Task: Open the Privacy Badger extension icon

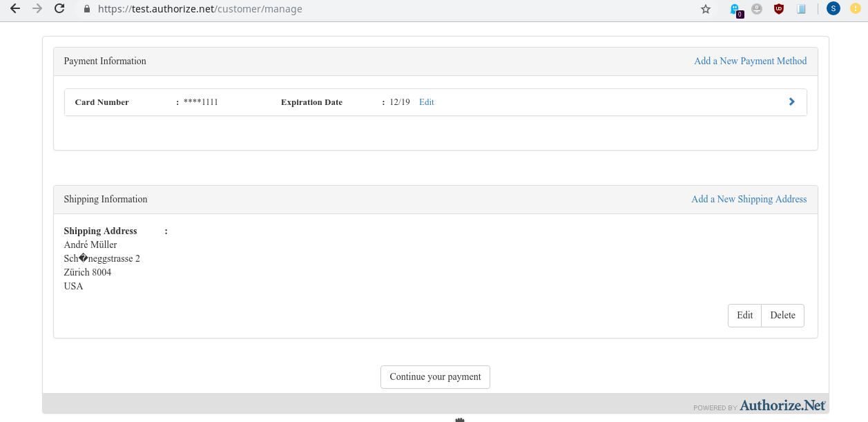Action: 757,9
